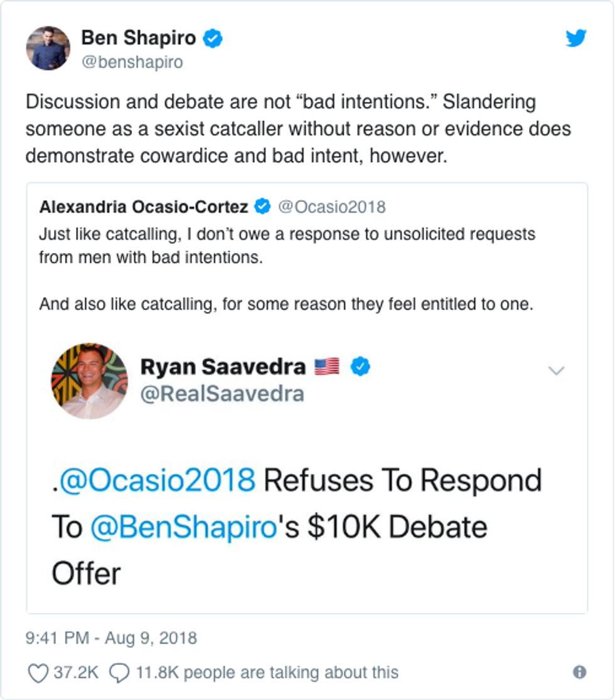Like the tweet with the heart icon
615x700 pixels.
click(x=39, y=672)
